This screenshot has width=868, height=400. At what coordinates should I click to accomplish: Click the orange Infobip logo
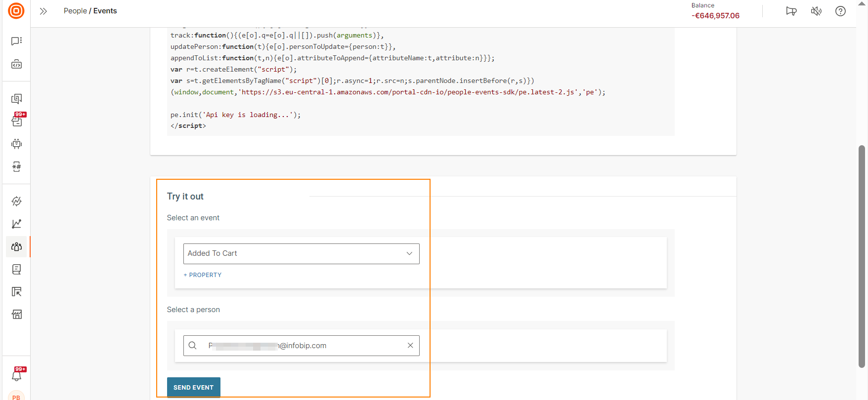pos(16,11)
